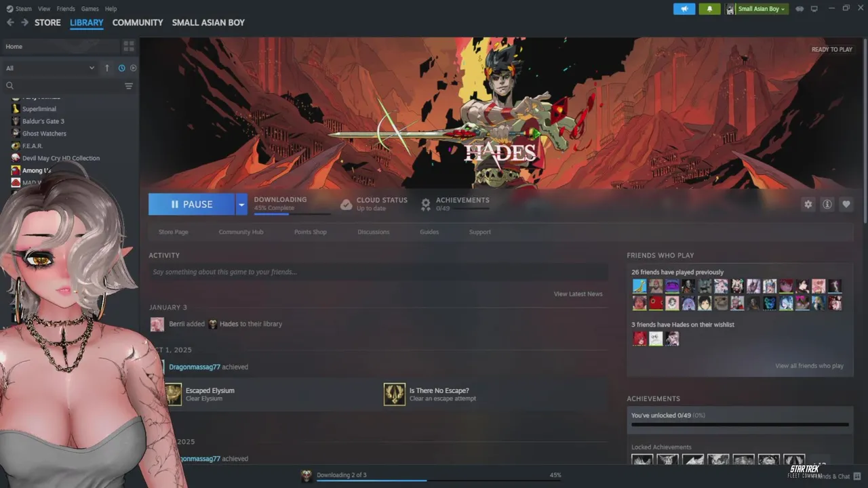The width and height of the screenshot is (868, 488).
Task: Click the Cloud Status icon
Action: point(346,204)
